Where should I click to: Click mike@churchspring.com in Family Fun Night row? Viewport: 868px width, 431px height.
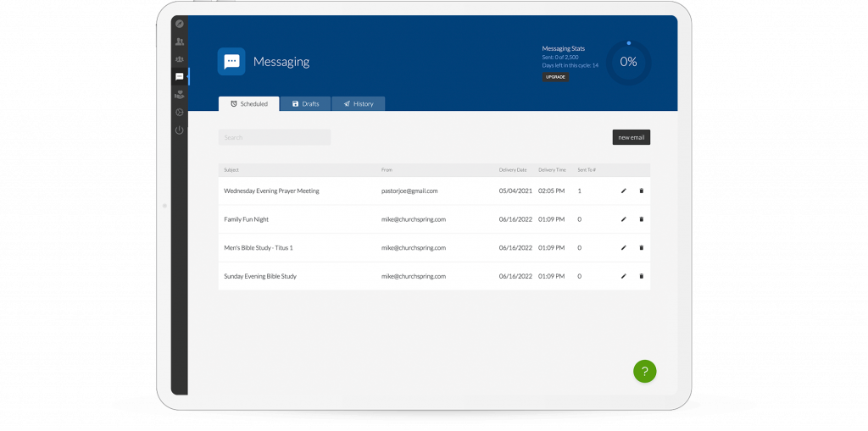click(414, 219)
